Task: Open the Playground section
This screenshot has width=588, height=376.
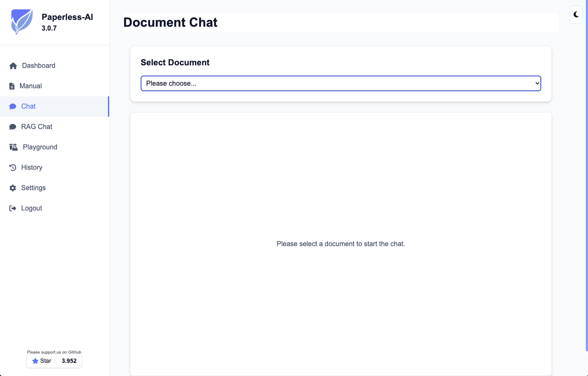Action: click(x=54, y=147)
